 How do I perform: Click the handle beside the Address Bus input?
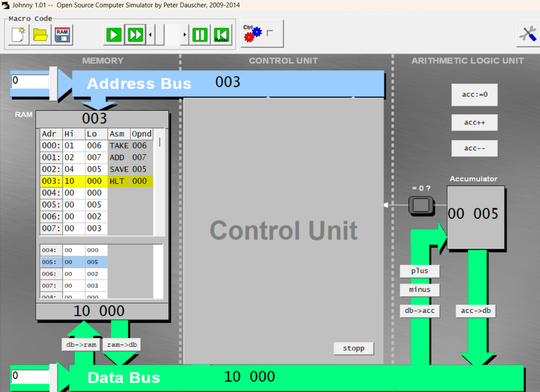53,83
